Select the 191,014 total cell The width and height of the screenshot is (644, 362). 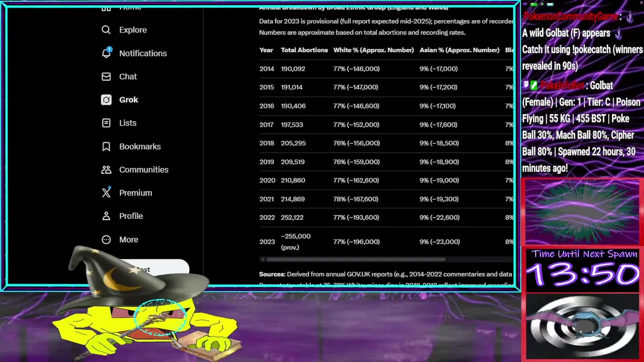(x=292, y=87)
